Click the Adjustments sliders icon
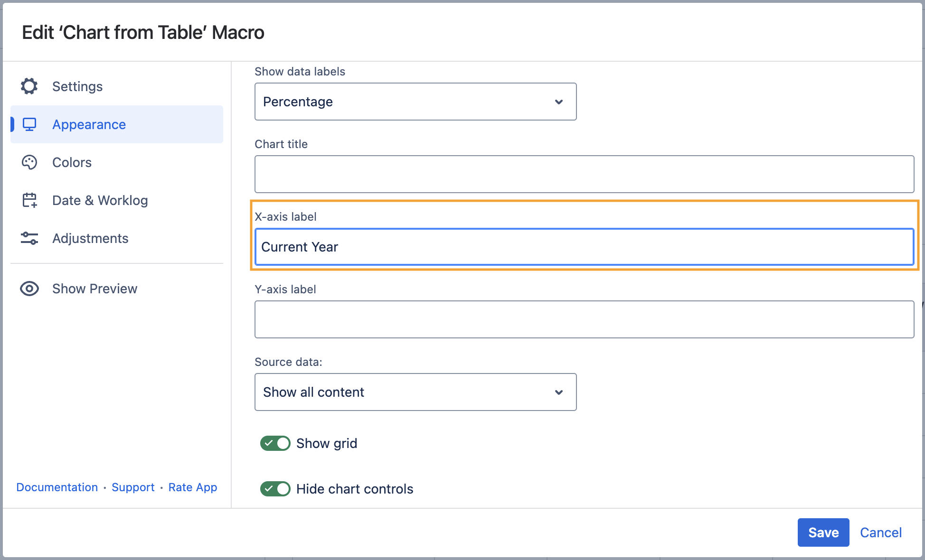 coord(29,238)
